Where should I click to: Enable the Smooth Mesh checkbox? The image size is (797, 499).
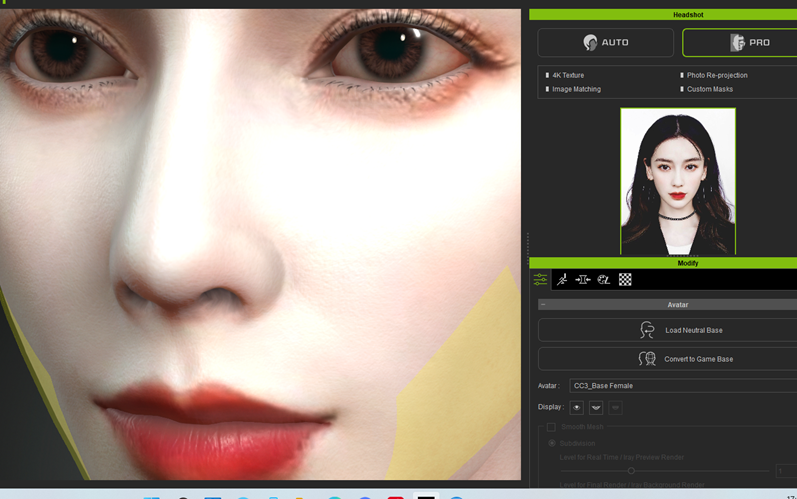point(551,427)
